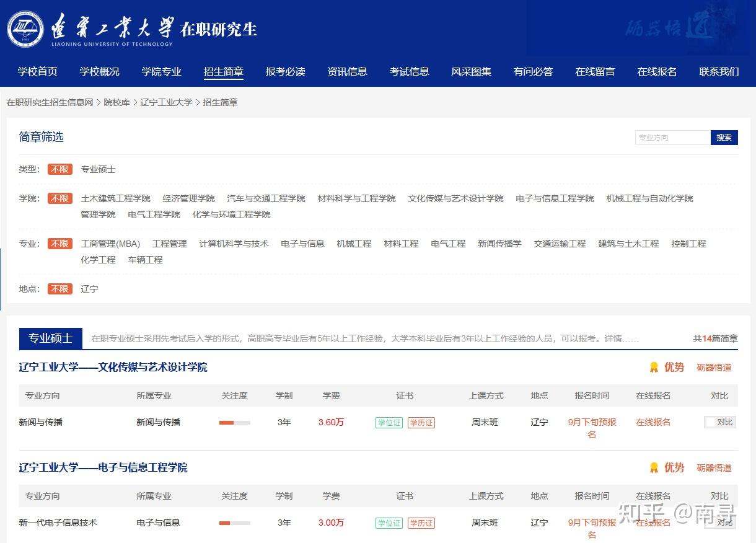Open 联系我们 navigation item

pyautogui.click(x=719, y=71)
